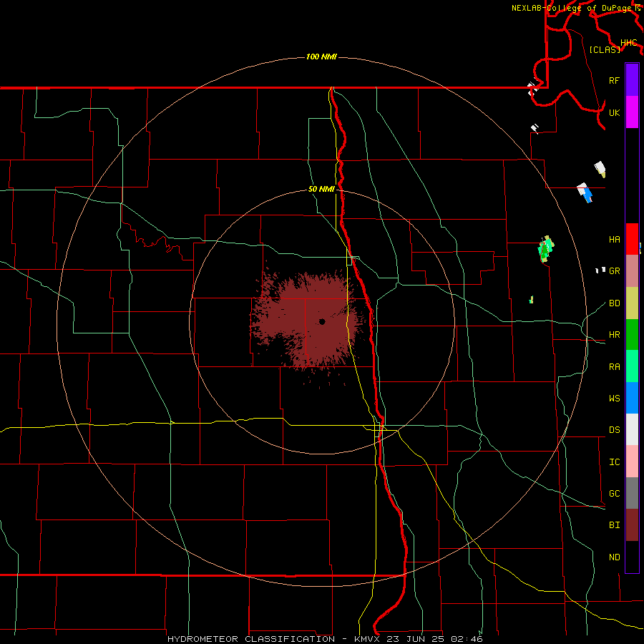This screenshot has width=644, height=644.
Task: Click the WS legend label
Action: (614, 398)
